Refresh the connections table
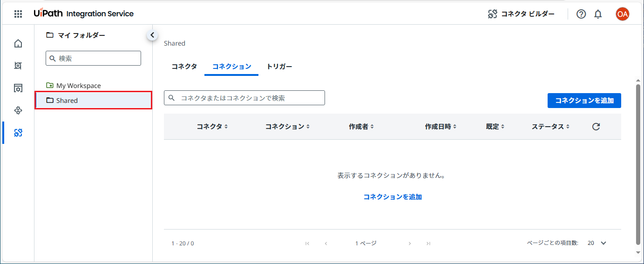The width and height of the screenshot is (644, 264). pos(596,127)
